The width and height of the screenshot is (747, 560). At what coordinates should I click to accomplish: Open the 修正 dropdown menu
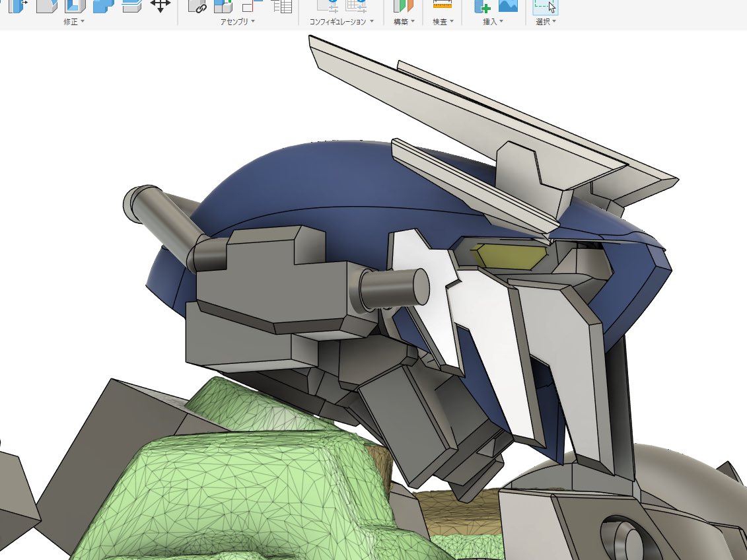[x=74, y=21]
